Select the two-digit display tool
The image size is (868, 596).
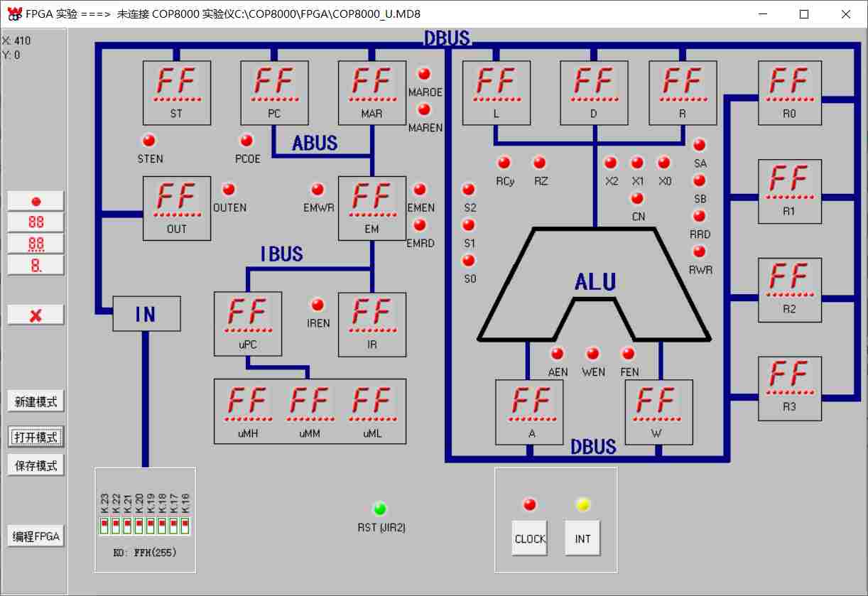[x=36, y=222]
